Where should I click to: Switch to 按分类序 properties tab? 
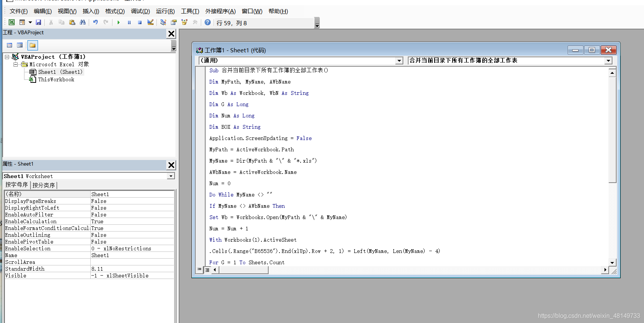coord(44,185)
